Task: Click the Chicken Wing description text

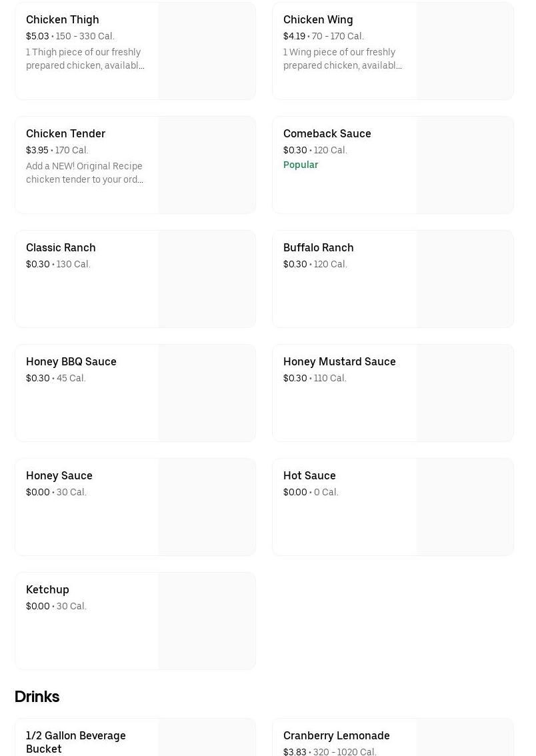Action: [x=343, y=59]
